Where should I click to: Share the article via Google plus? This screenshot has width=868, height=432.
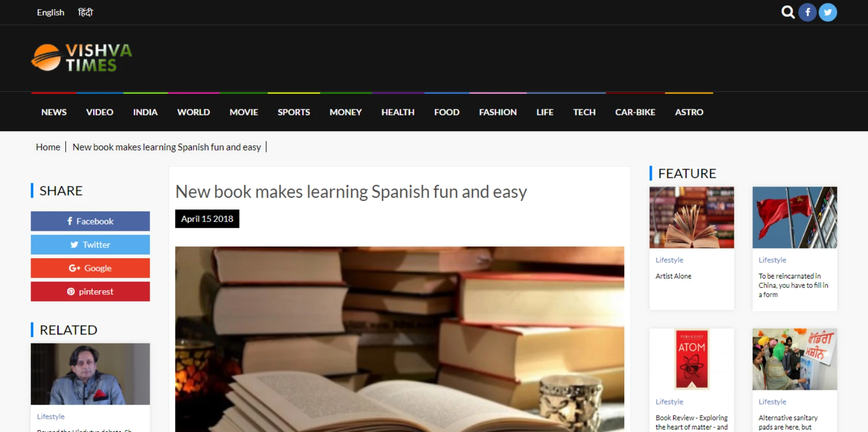click(x=90, y=268)
